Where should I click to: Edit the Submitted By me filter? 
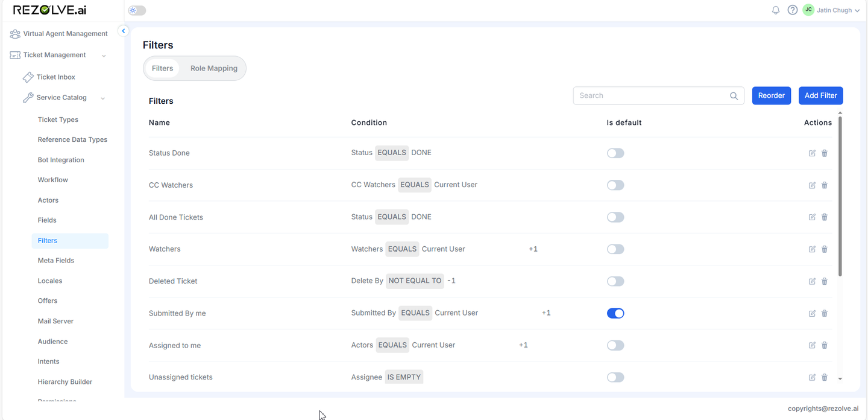click(x=812, y=313)
